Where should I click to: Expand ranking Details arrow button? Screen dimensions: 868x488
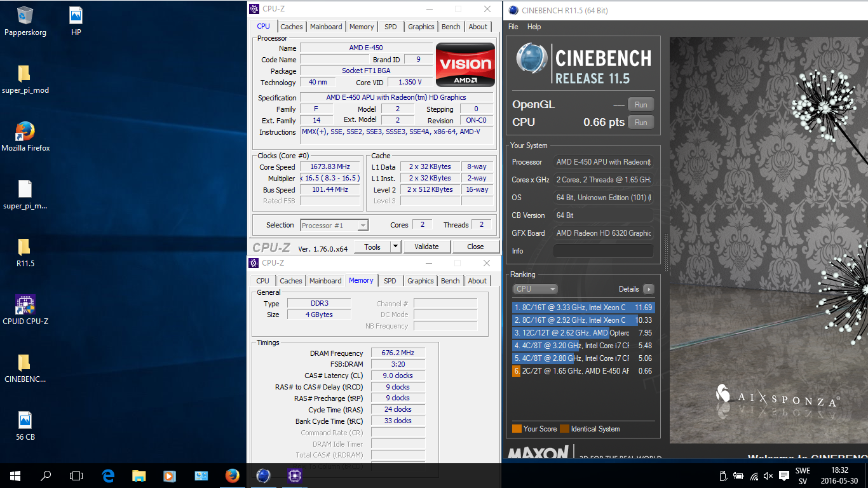648,289
